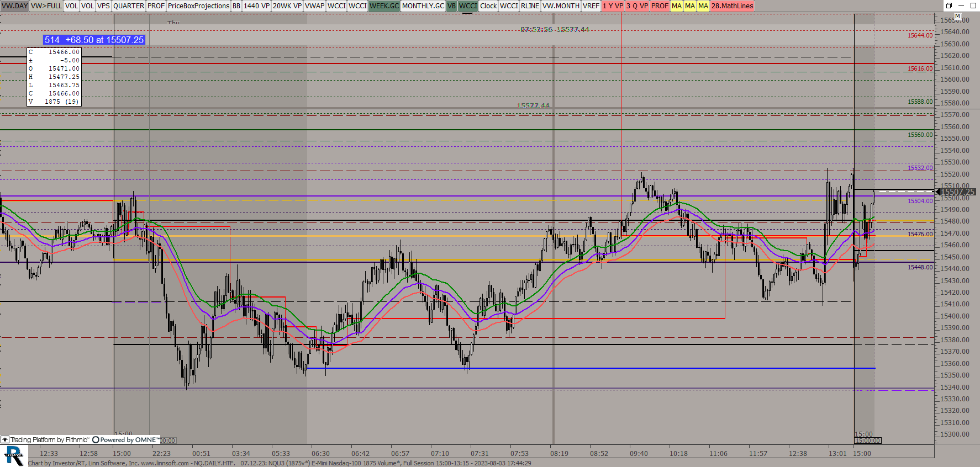The height and width of the screenshot is (467, 980).
Task: Click the Powered by OMNE logo
Action: 126,440
